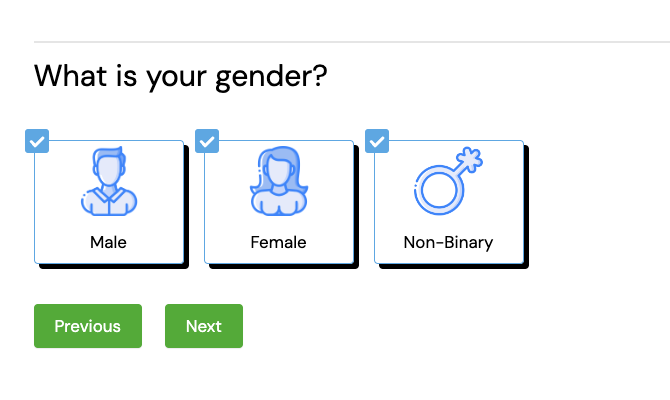Click the Male avatar icon
The height and width of the screenshot is (400, 670).
click(108, 182)
